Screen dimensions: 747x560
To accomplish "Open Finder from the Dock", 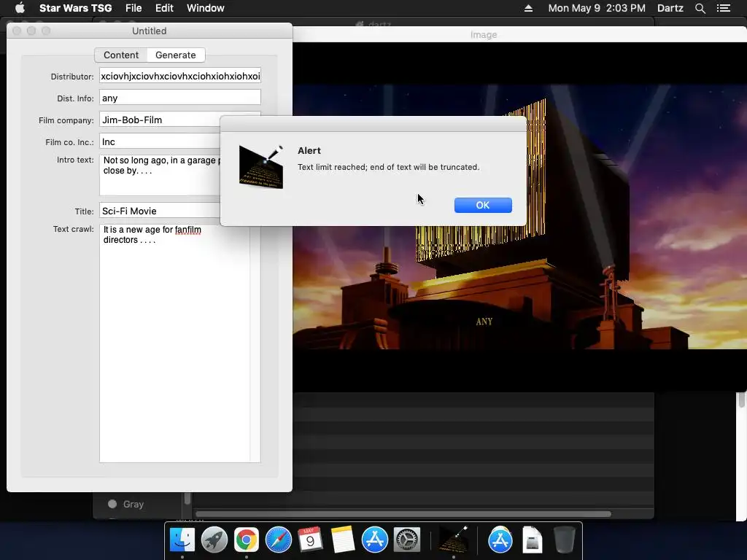I will click(182, 540).
